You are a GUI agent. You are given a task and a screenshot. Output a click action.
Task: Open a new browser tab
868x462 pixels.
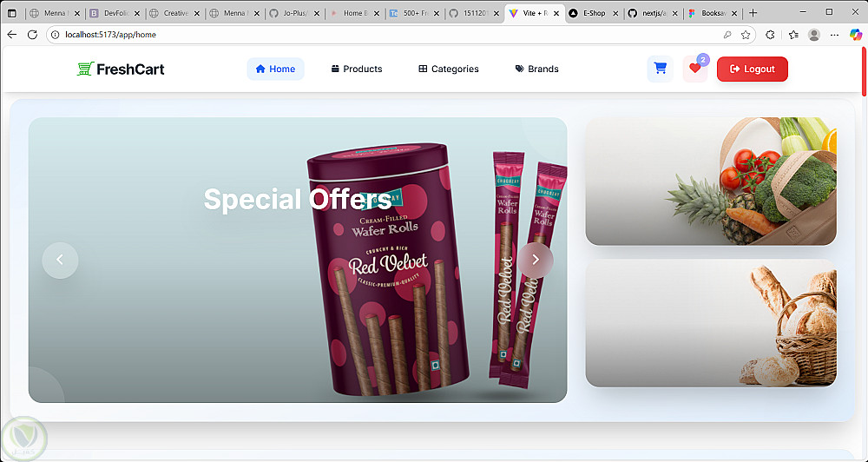pyautogui.click(x=753, y=13)
